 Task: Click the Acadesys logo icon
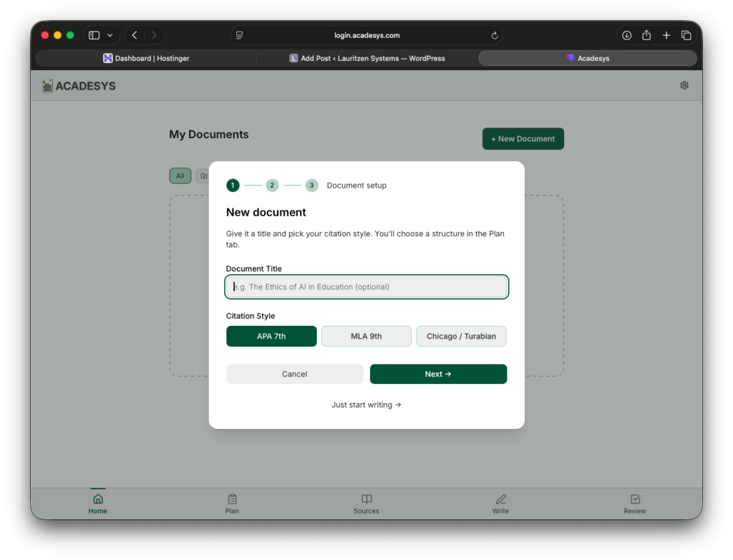47,86
